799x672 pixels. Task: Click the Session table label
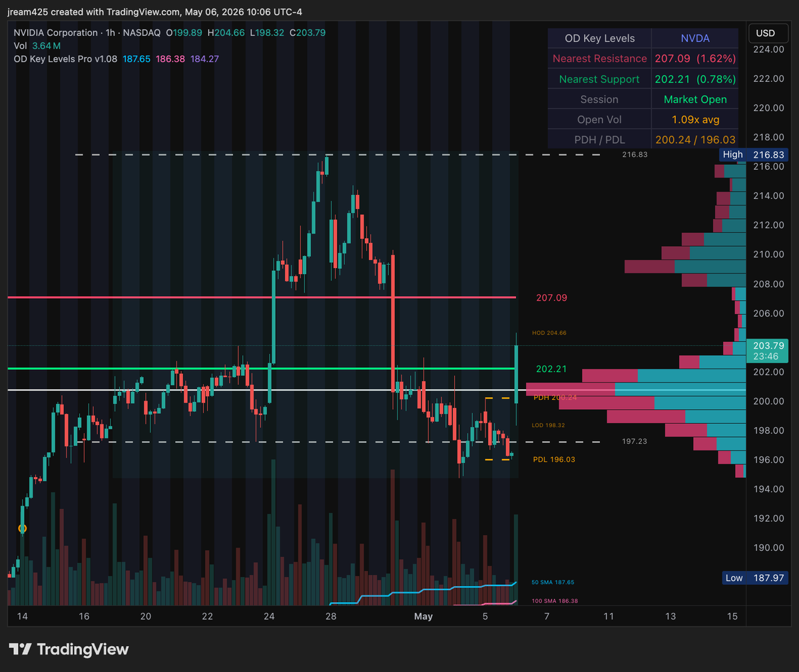click(x=599, y=99)
